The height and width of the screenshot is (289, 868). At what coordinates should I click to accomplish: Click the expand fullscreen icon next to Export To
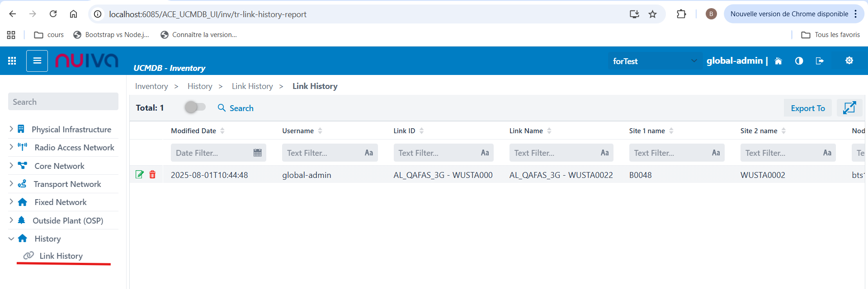pyautogui.click(x=849, y=108)
